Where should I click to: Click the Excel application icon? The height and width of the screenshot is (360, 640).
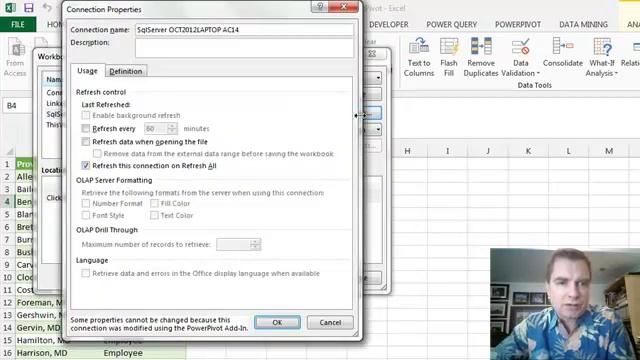pyautogui.click(x=10, y=8)
